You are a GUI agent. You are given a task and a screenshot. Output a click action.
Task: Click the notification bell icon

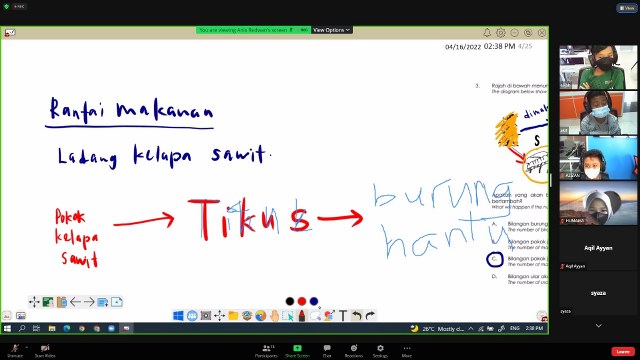[x=487, y=32]
